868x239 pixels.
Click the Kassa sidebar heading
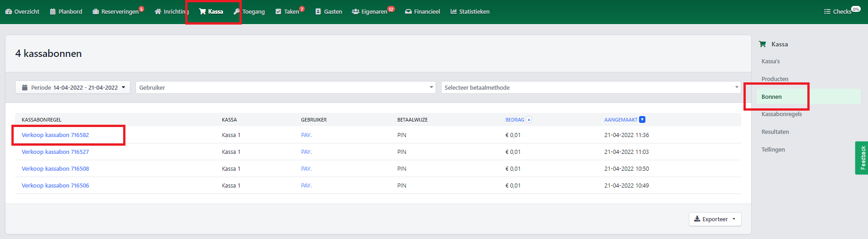tap(780, 44)
